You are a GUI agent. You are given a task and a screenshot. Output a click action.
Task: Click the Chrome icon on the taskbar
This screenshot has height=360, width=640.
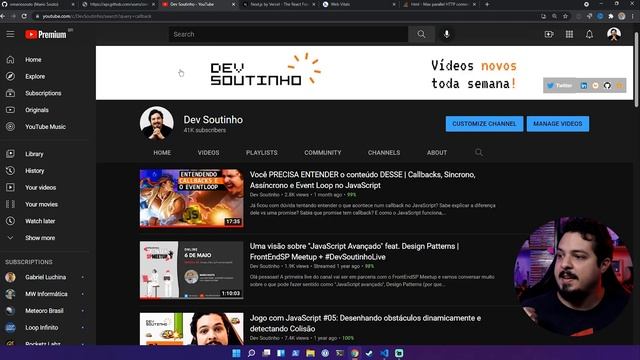pos(355,353)
